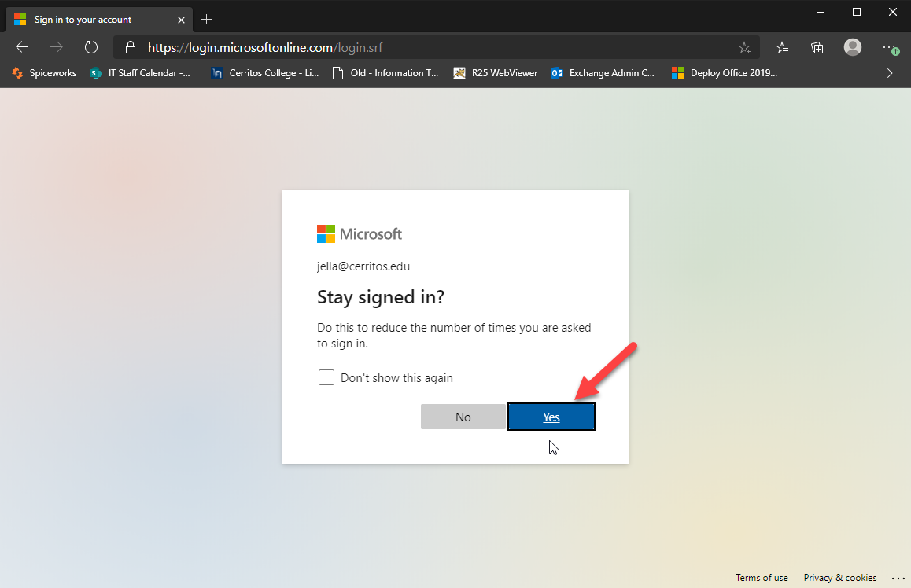The image size is (911, 588).
Task: Select the Sign in to your account tab
Action: point(99,19)
